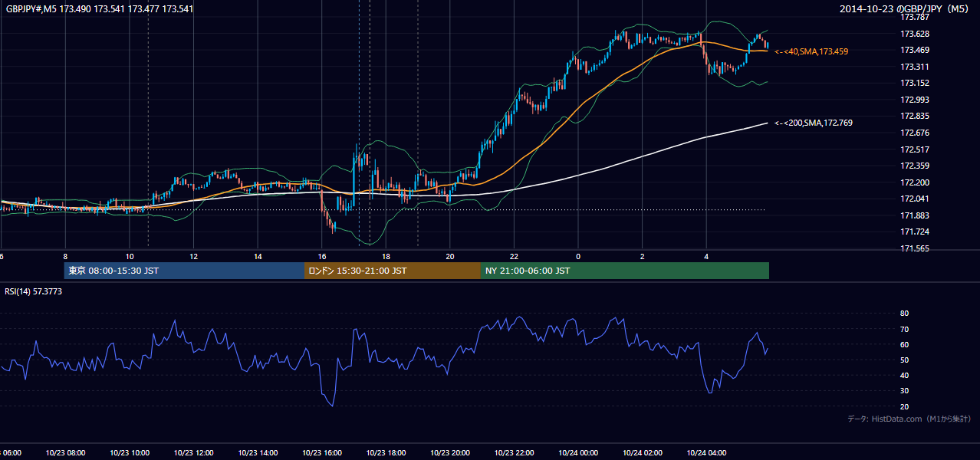Click bottom date label 10/23 08:00
The height and width of the screenshot is (460, 980).
(x=65, y=453)
